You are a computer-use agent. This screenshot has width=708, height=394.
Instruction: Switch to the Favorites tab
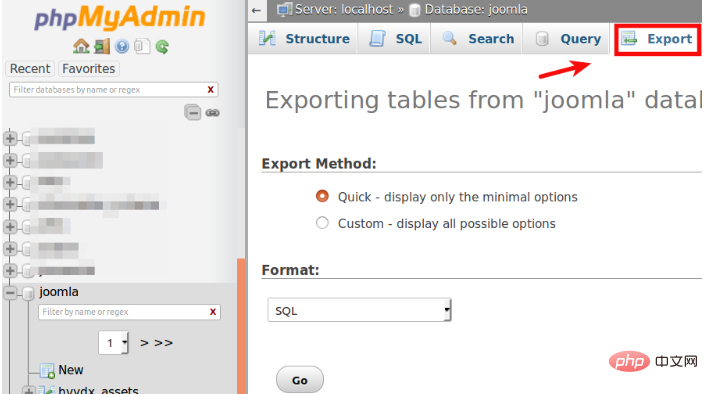click(88, 69)
